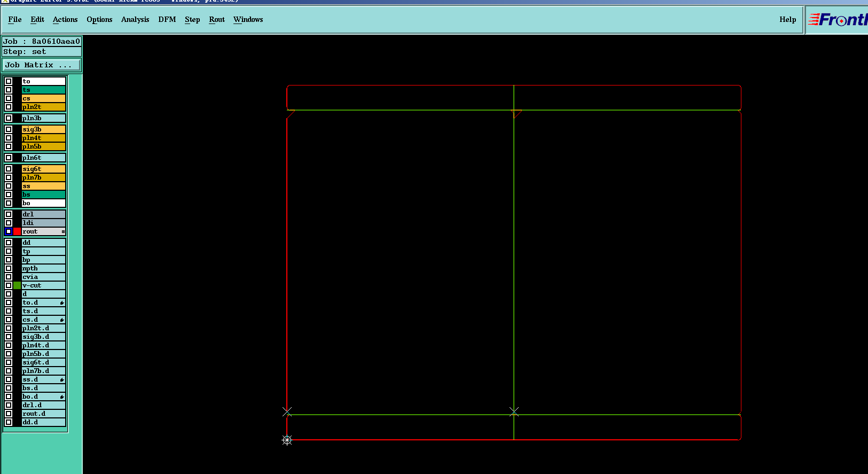Select the drl.d layer name
The image size is (868, 474).
click(x=43, y=405)
